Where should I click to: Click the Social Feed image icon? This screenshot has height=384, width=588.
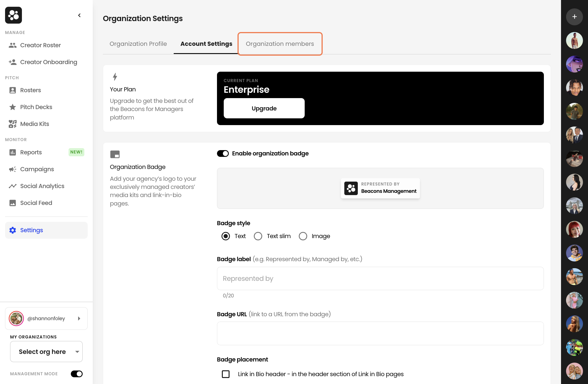[13, 203]
